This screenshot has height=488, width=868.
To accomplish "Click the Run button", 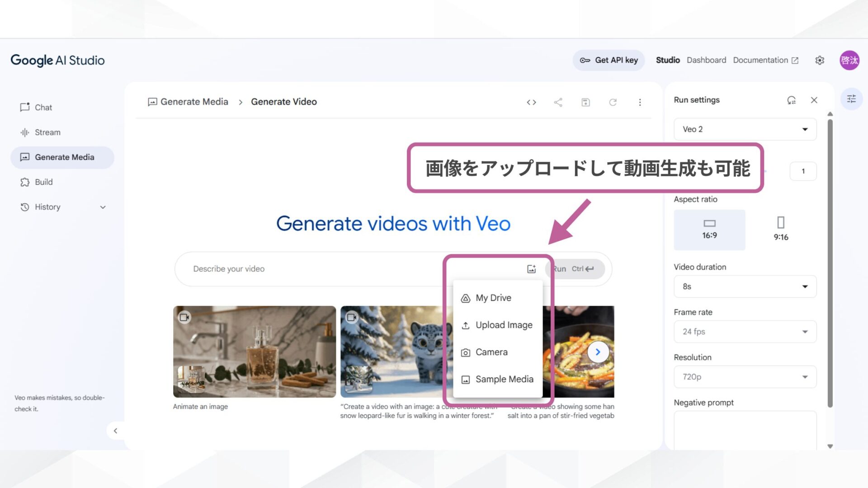I will click(x=575, y=269).
